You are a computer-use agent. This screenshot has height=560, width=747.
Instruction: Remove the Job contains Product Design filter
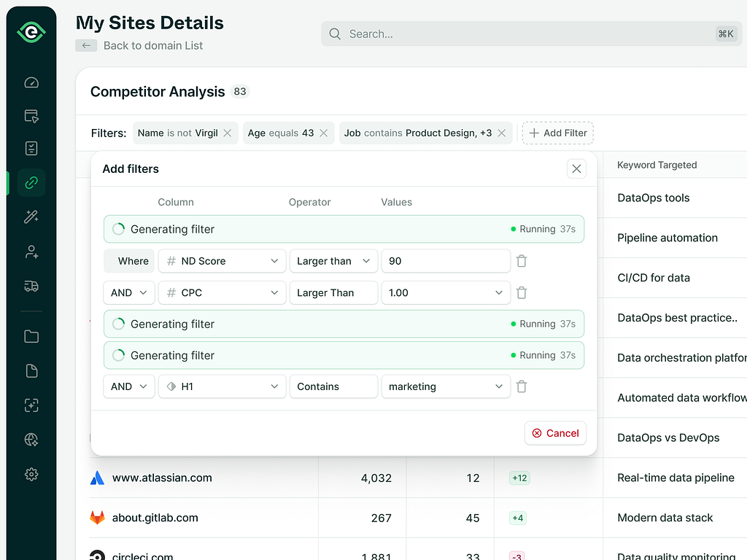[502, 133]
